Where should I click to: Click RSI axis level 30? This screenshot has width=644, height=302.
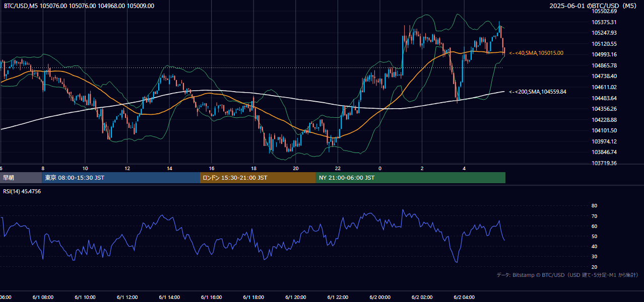coord(594,256)
